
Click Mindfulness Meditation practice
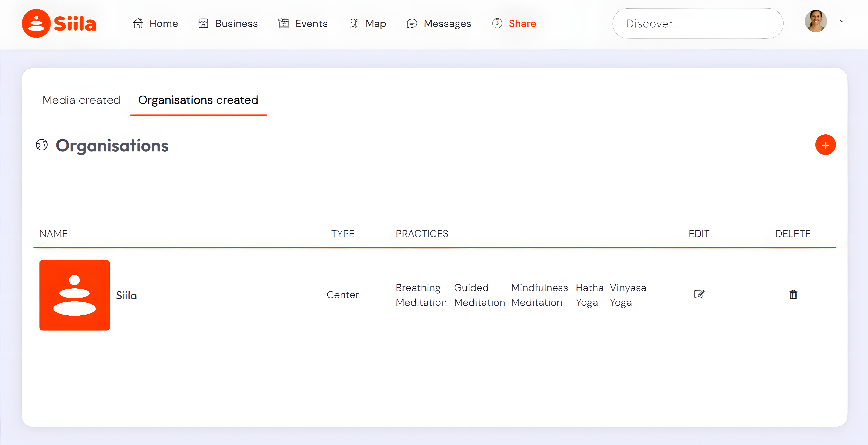[x=539, y=295]
